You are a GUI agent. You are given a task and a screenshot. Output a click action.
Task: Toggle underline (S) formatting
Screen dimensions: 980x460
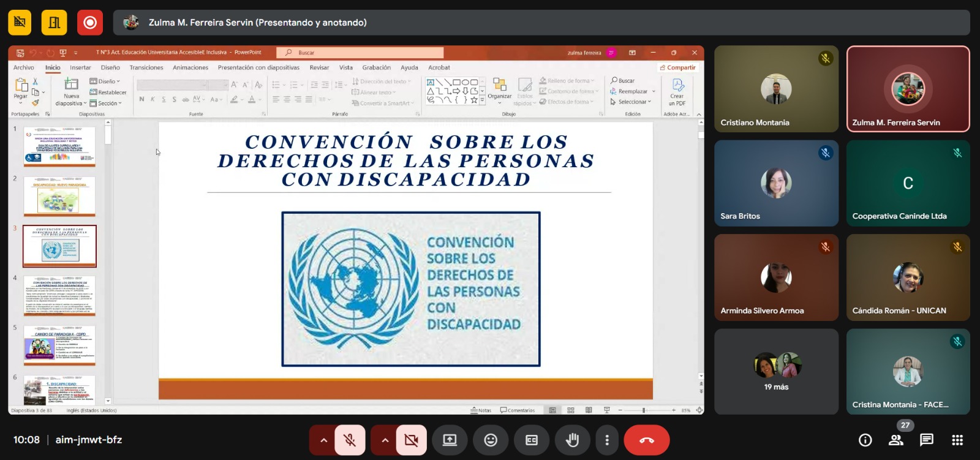click(x=164, y=99)
